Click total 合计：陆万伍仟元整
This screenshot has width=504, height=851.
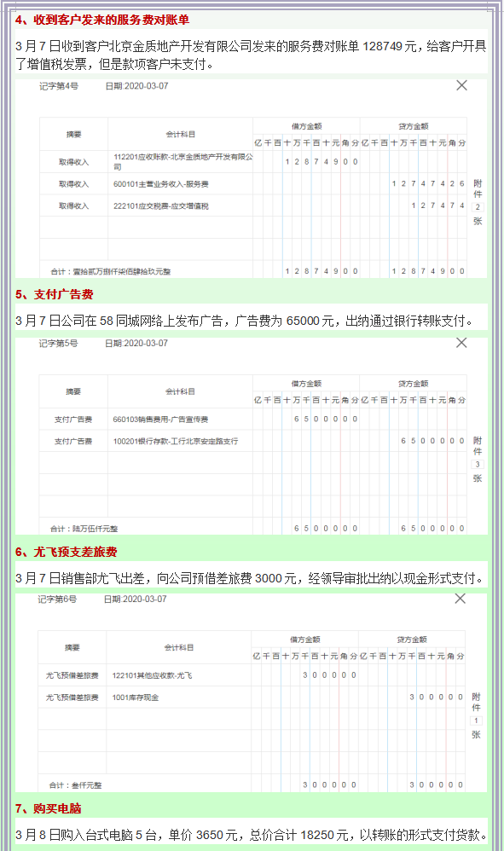point(84,528)
